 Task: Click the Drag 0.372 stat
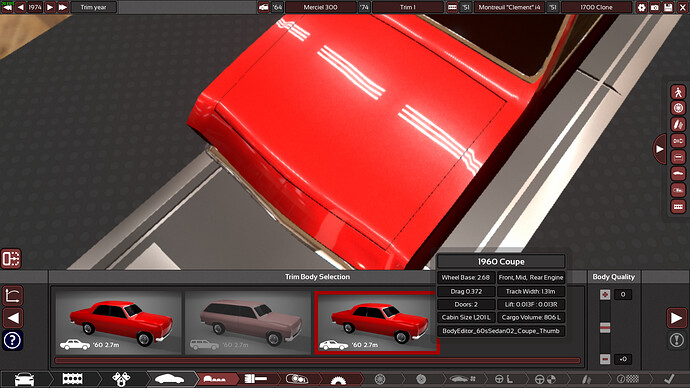click(x=466, y=291)
